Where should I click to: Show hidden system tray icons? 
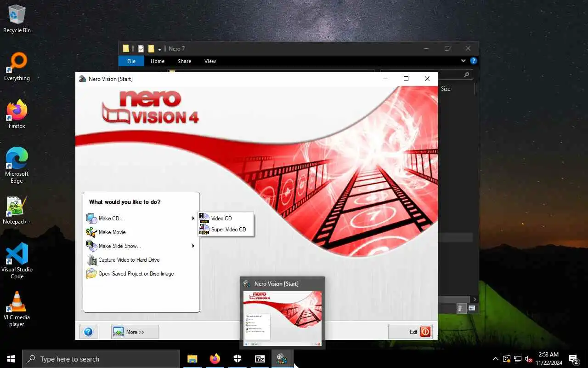click(495, 359)
